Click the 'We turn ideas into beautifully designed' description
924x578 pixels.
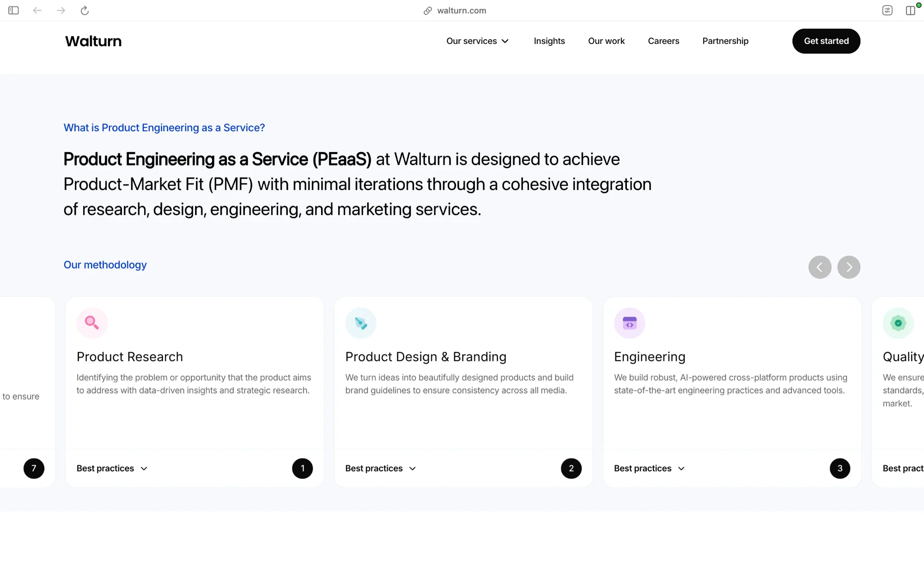tap(460, 384)
